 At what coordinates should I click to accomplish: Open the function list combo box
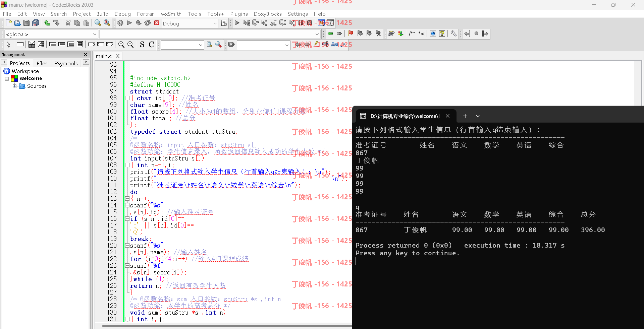[x=210, y=34]
